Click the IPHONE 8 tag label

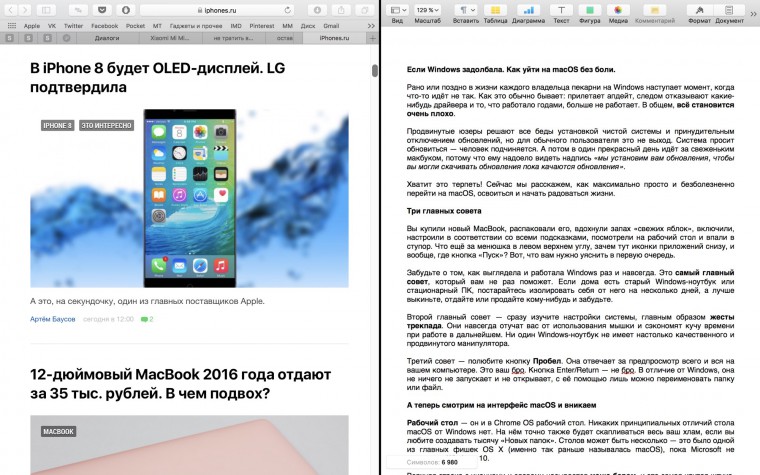pyautogui.click(x=57, y=126)
